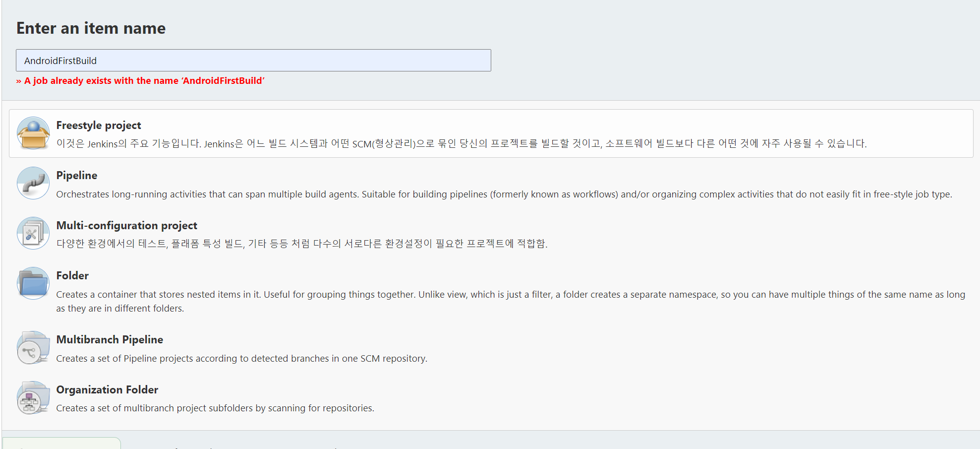Viewport: 980px width, 449px height.
Task: Click the Multibranch Pipeline branch icon
Action: [33, 347]
